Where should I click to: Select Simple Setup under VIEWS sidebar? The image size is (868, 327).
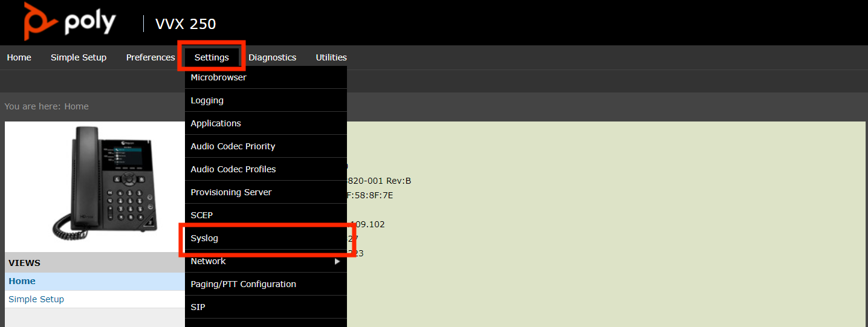pos(95,299)
